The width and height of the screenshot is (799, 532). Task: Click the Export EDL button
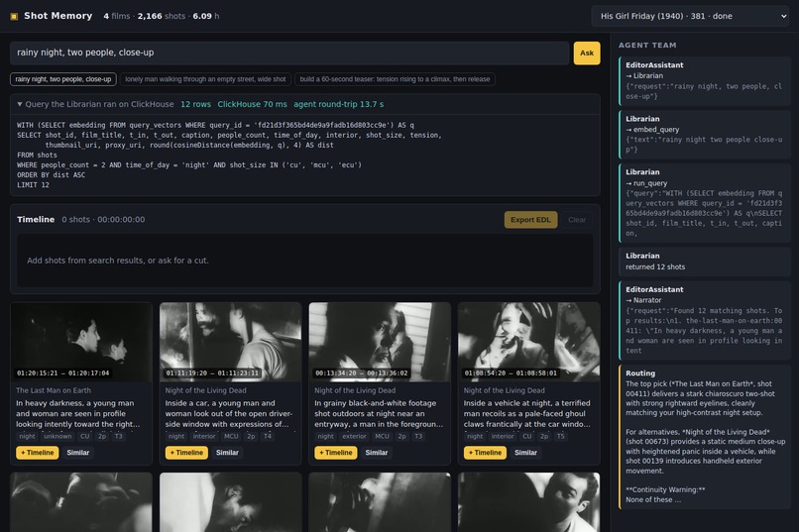[x=530, y=220]
